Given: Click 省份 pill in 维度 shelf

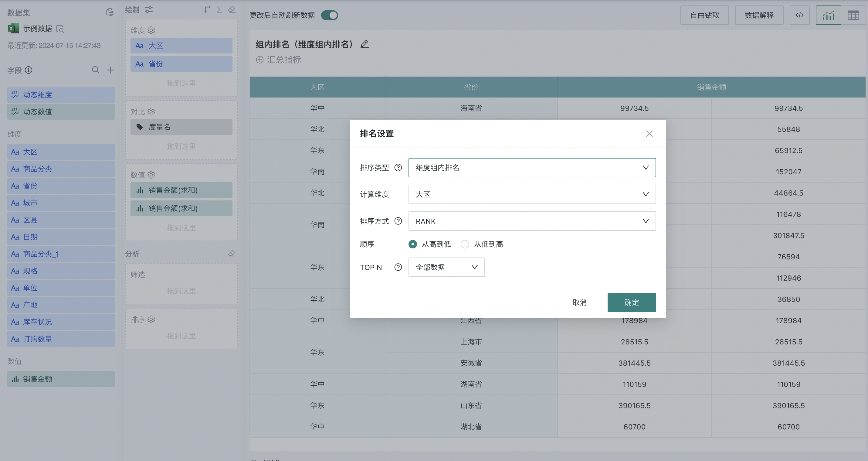Looking at the screenshot, I should click(x=181, y=64).
